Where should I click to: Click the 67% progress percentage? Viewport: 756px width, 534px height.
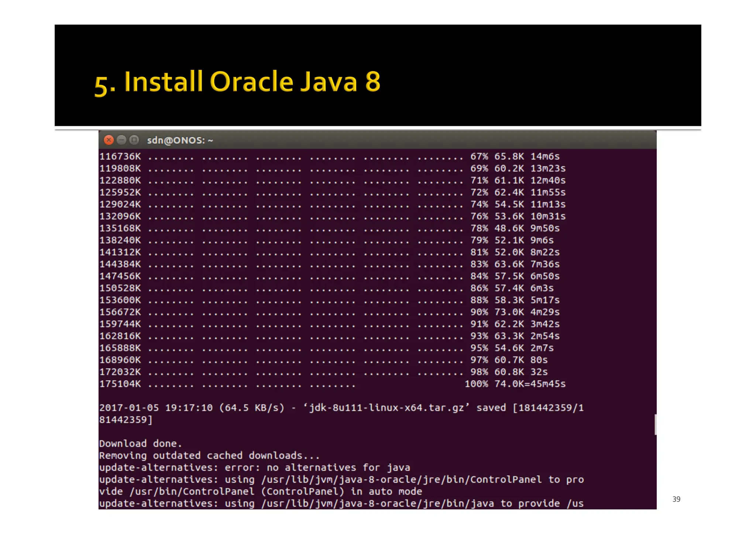click(479, 156)
